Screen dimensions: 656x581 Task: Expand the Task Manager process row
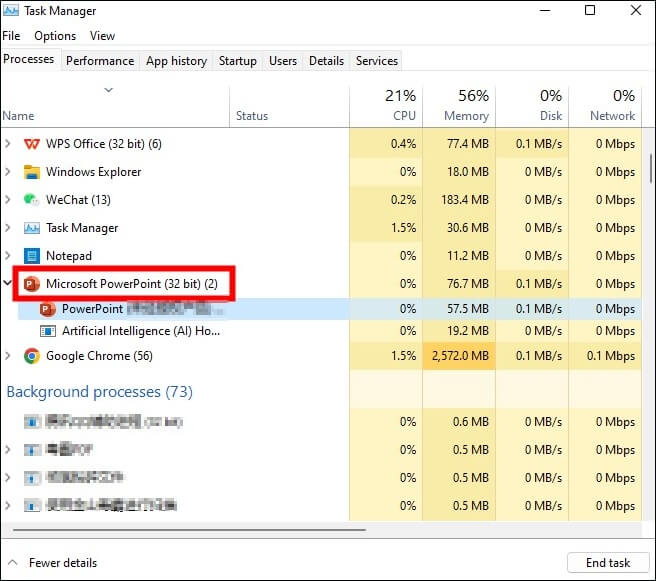(8, 228)
